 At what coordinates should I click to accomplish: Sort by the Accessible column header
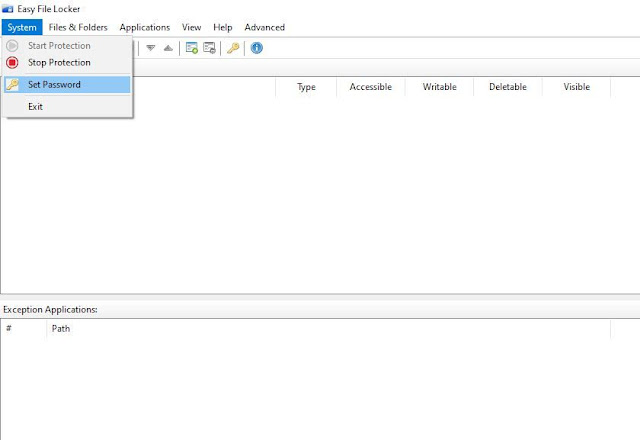371,87
